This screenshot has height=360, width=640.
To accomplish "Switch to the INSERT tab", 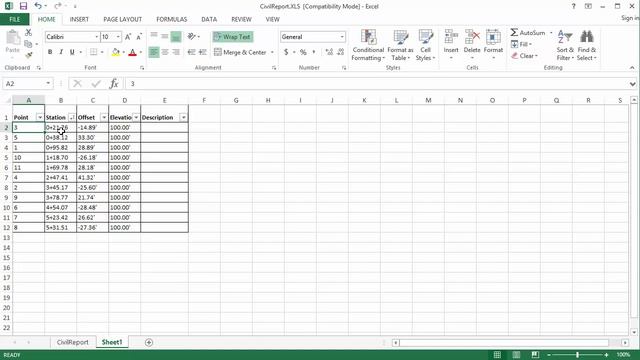I will pyautogui.click(x=79, y=19).
